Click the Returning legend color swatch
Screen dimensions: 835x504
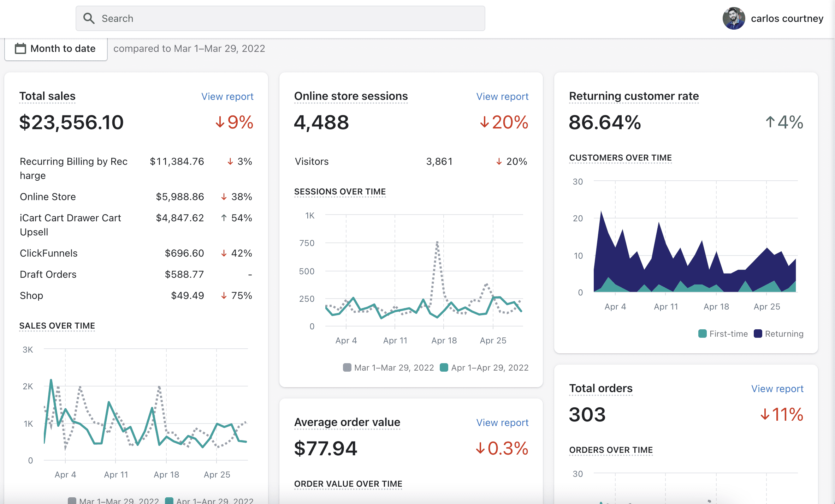point(758,334)
